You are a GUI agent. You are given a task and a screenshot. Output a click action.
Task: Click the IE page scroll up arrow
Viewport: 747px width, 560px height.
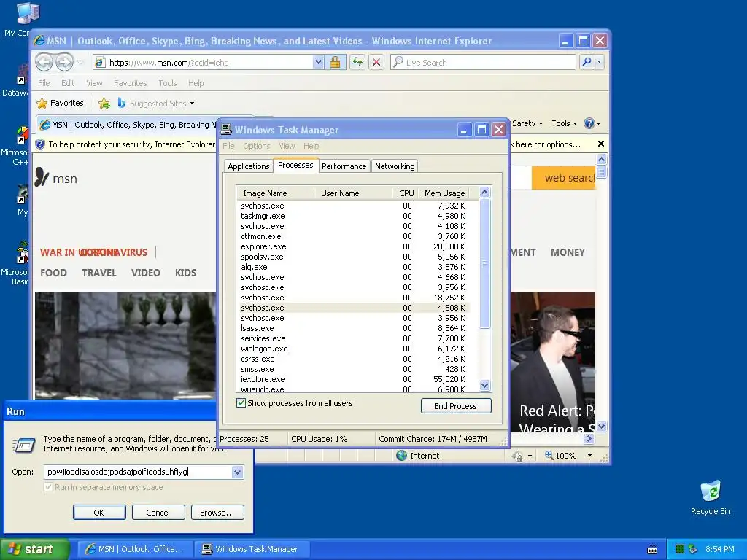point(601,160)
